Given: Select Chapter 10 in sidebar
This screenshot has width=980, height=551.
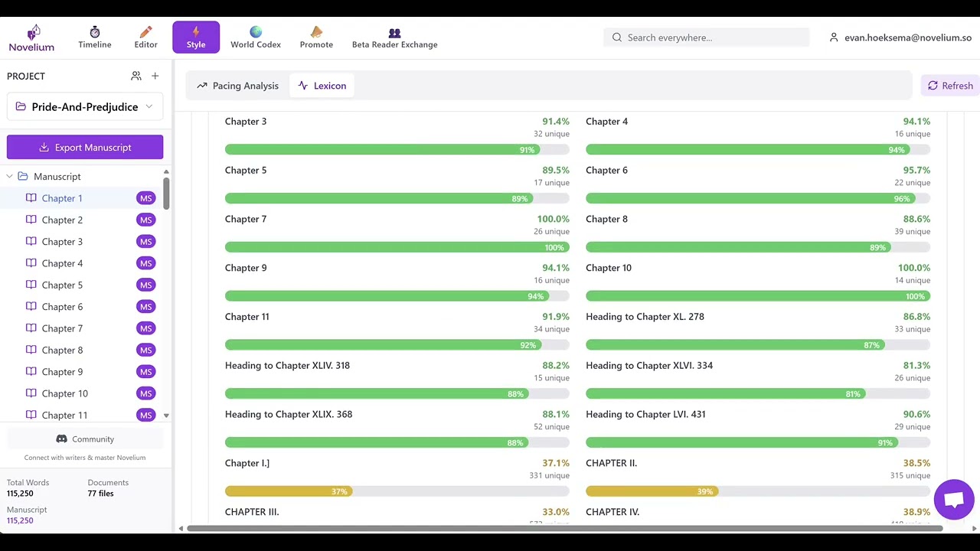Looking at the screenshot, I should 64,393.
